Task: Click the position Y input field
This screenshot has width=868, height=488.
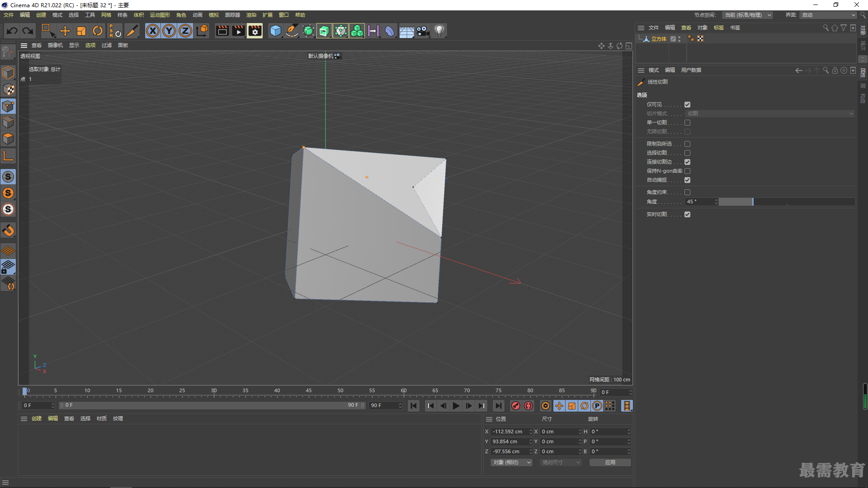Action: [509, 441]
